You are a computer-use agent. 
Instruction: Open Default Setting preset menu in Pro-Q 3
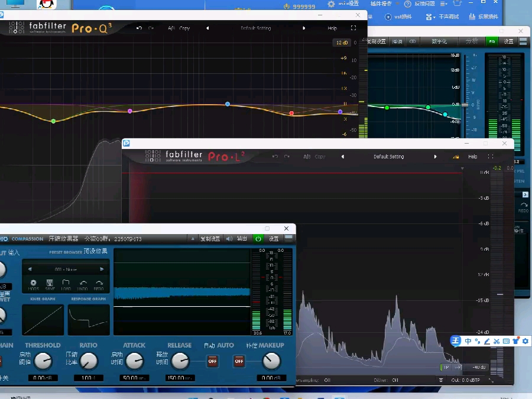(x=256, y=28)
